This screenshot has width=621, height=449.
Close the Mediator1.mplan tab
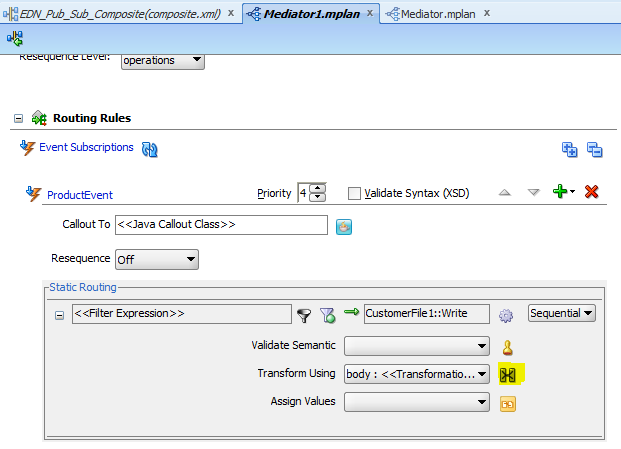[370, 13]
